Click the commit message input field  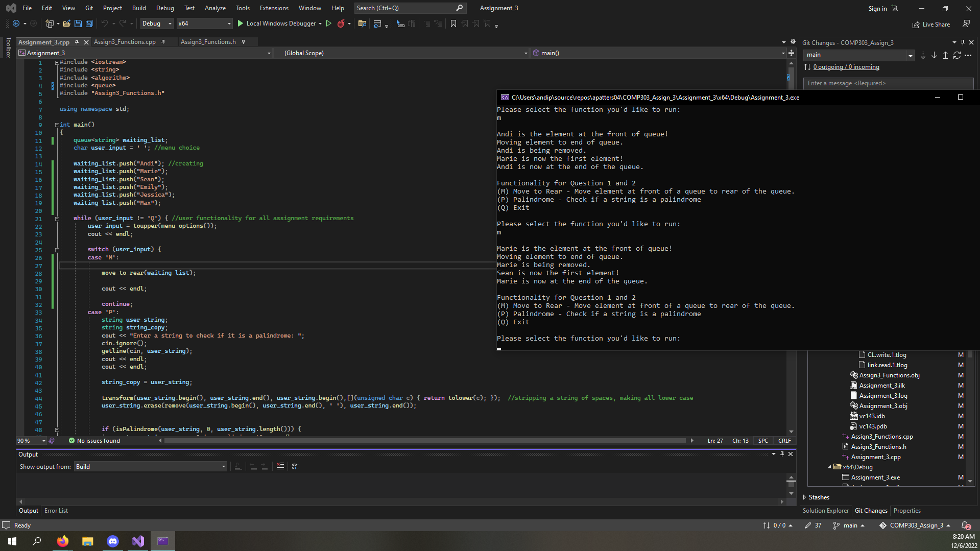tap(889, 83)
